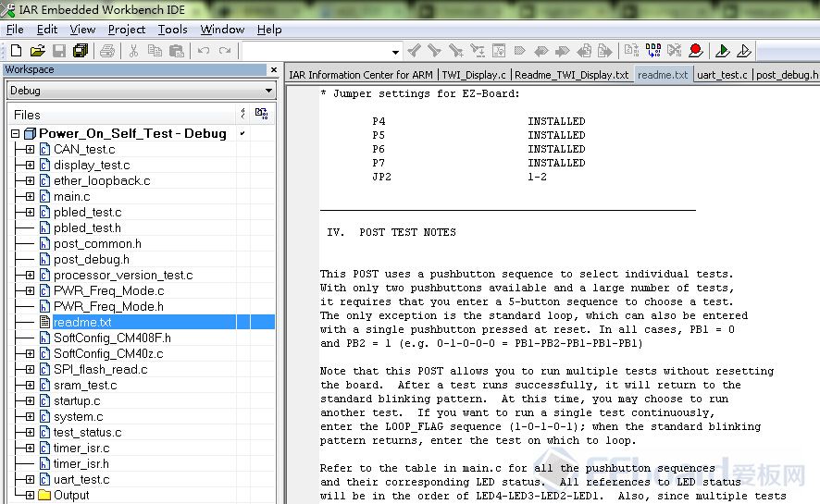Redo the edit using redo arrow

pyautogui.click(x=225, y=51)
